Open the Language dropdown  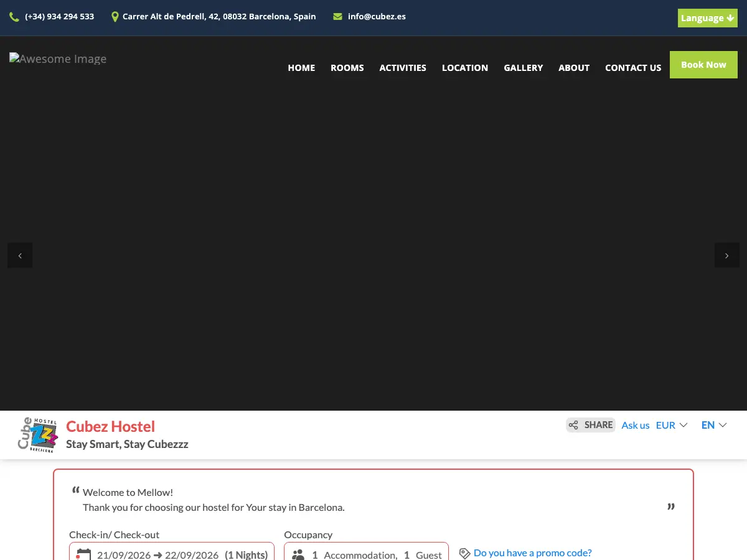coord(708,18)
